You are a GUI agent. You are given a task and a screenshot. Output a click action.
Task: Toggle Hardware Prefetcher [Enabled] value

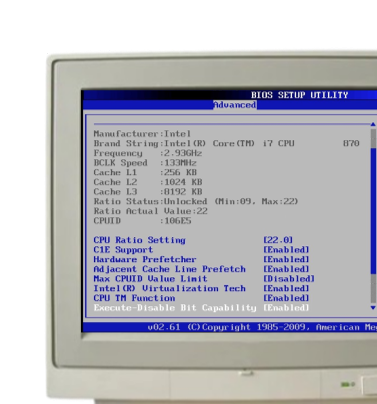point(286,259)
